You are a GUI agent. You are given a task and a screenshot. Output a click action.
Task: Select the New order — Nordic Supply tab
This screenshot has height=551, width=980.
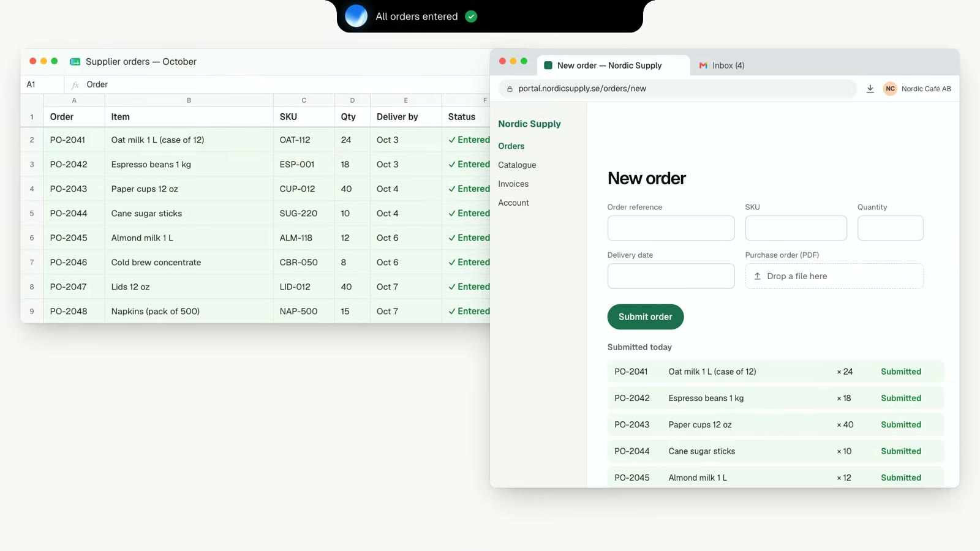coord(614,66)
